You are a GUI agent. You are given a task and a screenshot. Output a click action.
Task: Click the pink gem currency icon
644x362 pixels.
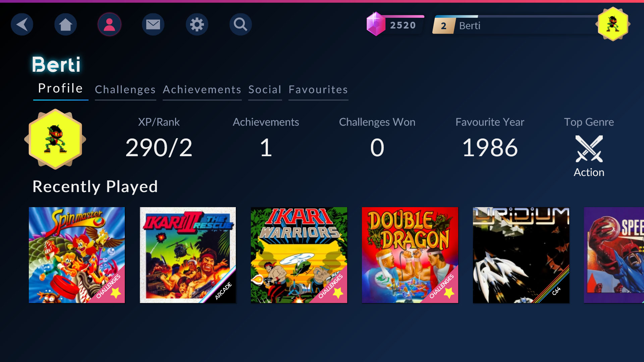tap(376, 24)
